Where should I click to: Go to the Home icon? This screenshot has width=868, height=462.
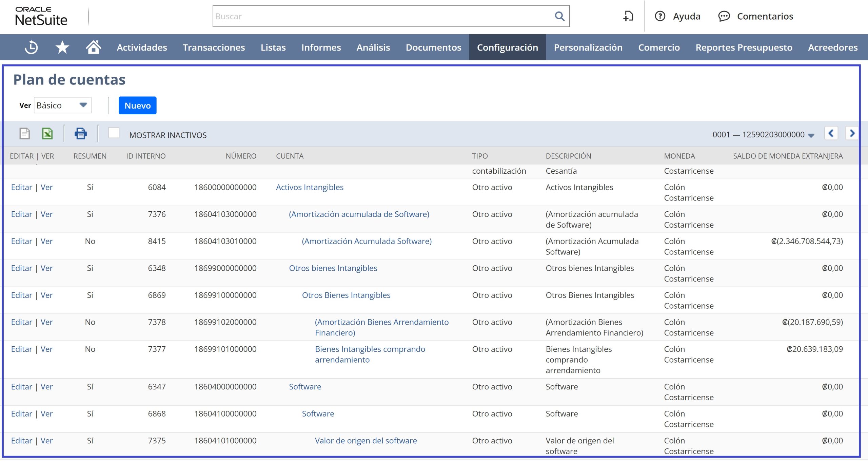point(93,47)
